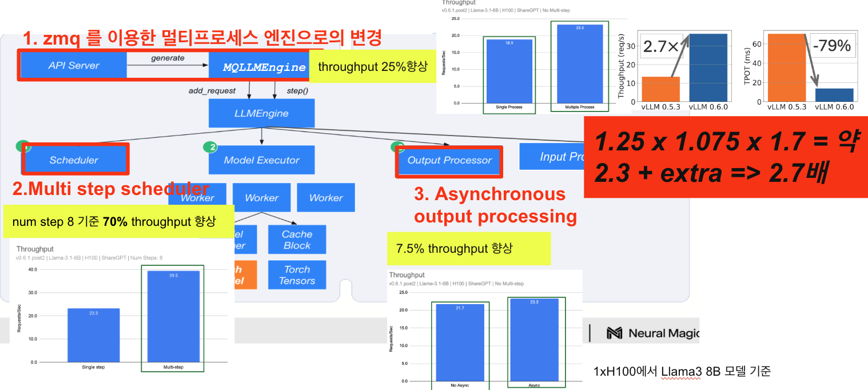Click the 'Multi-step' x-axis label

click(173, 367)
